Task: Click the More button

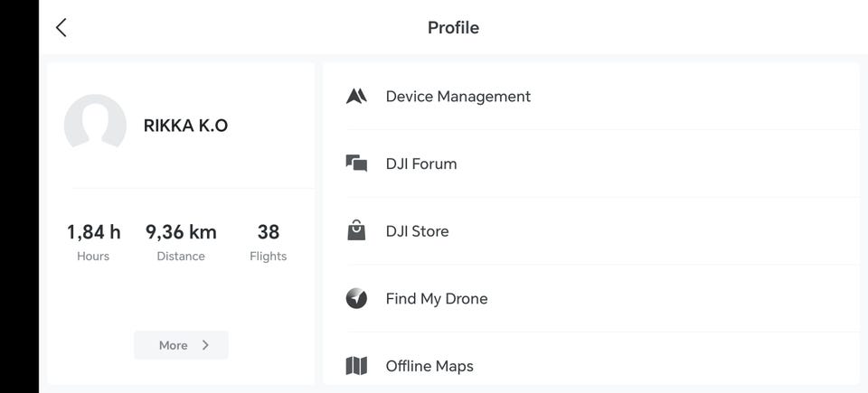Action: (181, 345)
